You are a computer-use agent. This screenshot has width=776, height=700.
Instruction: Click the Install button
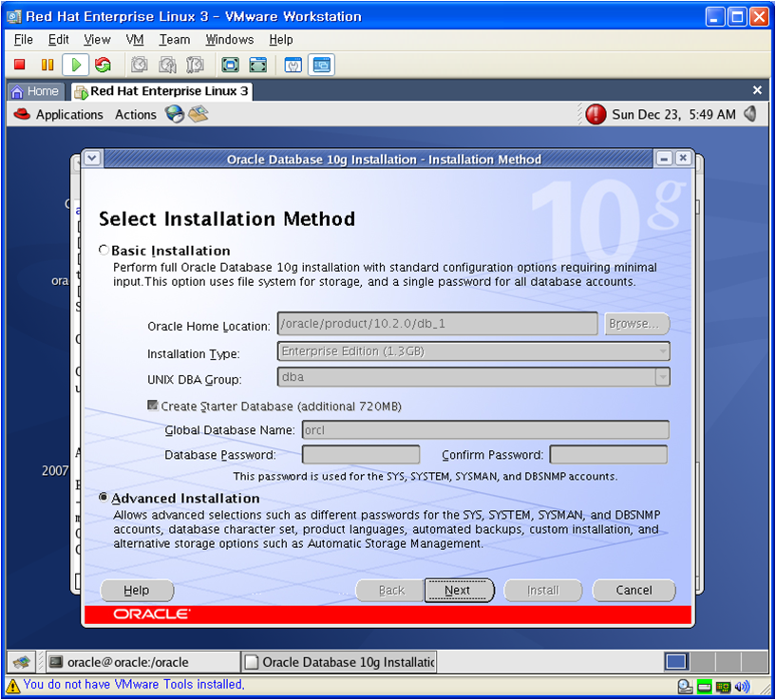542,590
